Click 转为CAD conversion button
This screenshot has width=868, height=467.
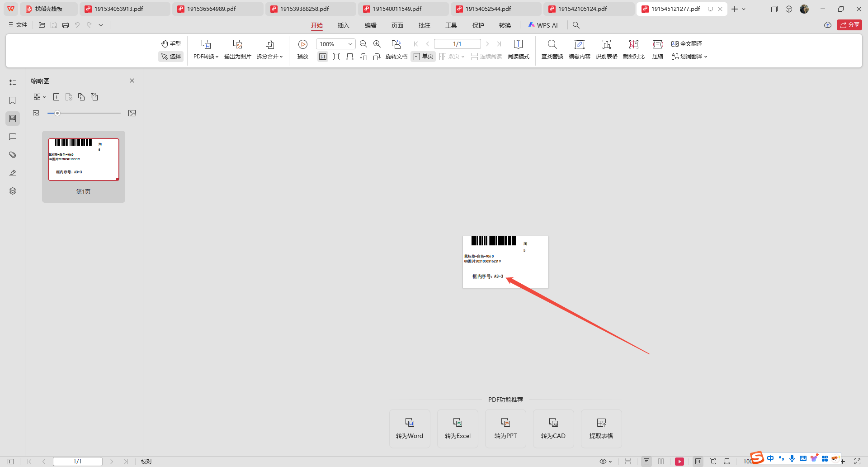[x=553, y=429]
